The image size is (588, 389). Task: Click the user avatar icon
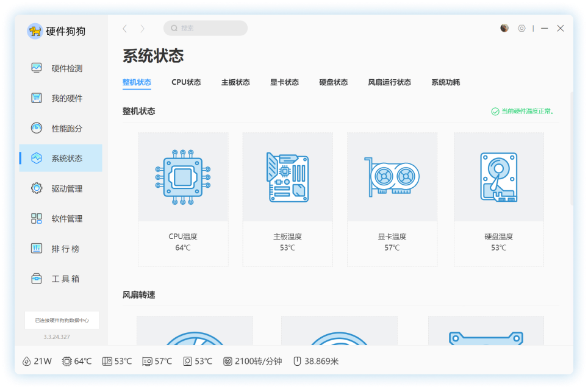(504, 28)
